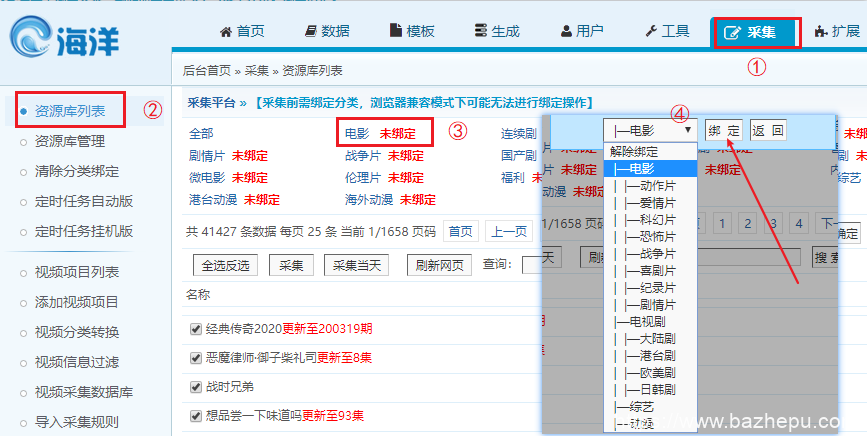
Task: Uncheck the 经典传奇2020 checkbox
Action: [196, 328]
